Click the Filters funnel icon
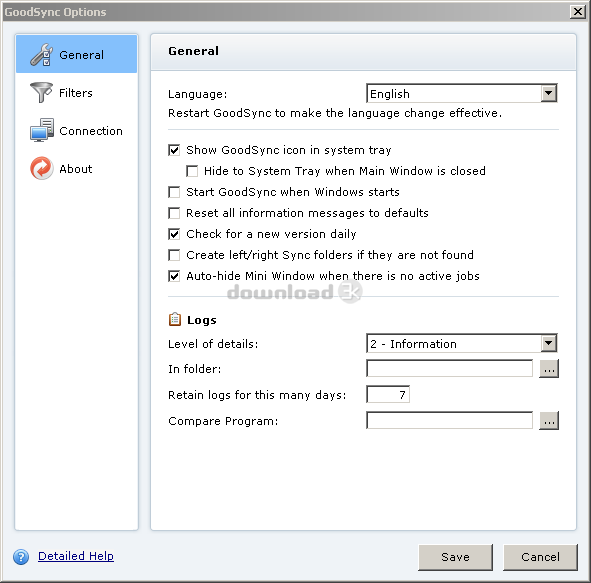Screen dimensions: 591x583 (x=41, y=92)
